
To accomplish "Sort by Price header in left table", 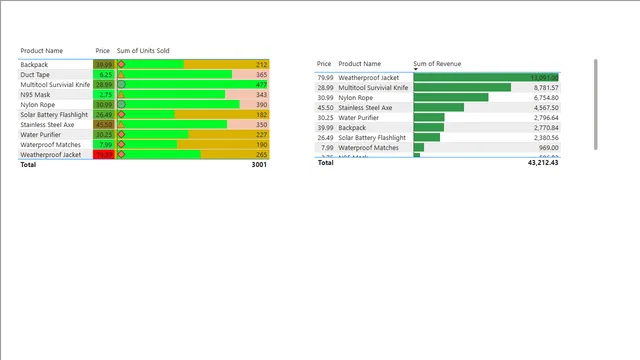I will [x=102, y=51].
